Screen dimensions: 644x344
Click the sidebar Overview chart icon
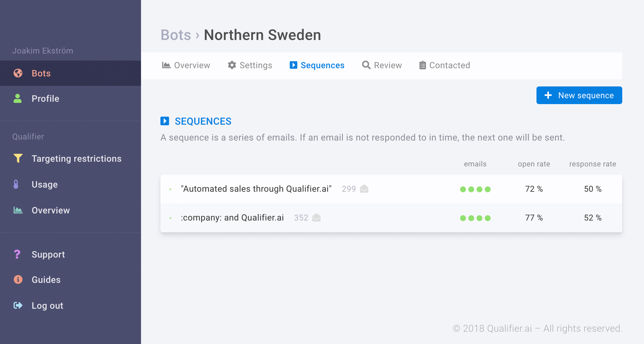18,210
